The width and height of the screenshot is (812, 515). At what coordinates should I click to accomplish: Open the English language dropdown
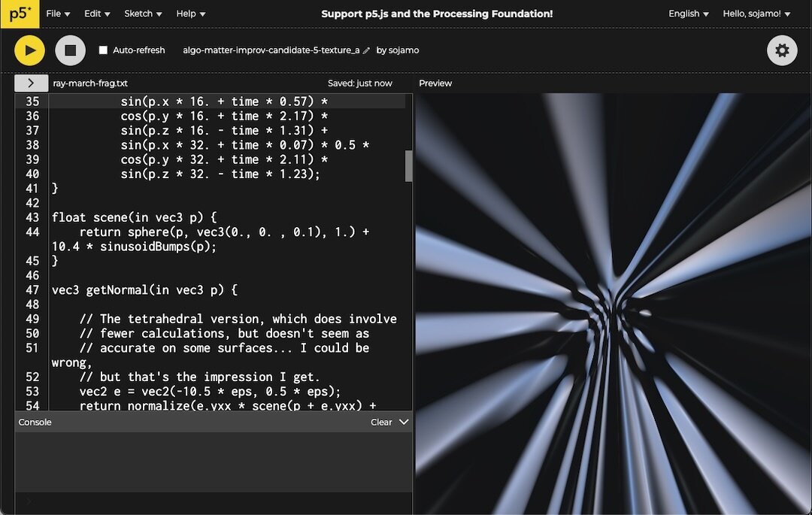(688, 14)
